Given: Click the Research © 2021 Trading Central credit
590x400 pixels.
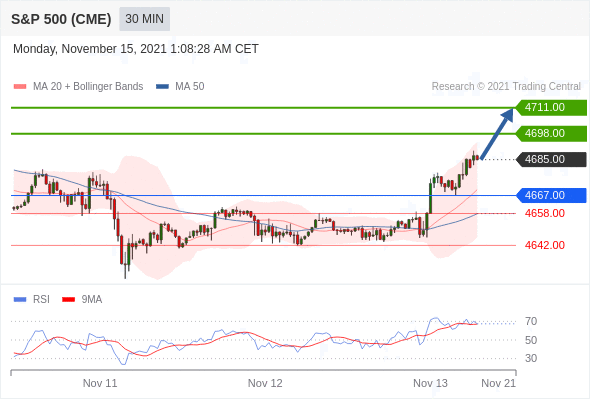Looking at the screenshot, I should [506, 87].
